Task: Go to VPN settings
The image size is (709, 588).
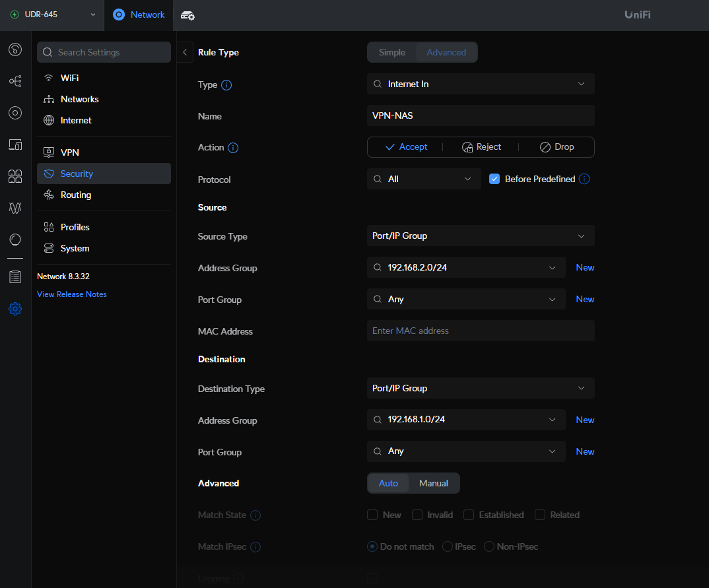Action: click(104, 152)
